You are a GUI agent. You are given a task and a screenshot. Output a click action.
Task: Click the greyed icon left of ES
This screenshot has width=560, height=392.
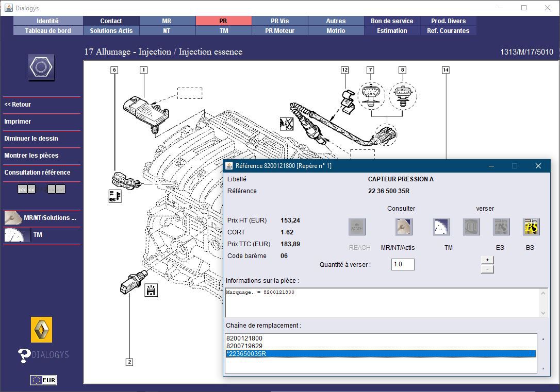point(471,227)
